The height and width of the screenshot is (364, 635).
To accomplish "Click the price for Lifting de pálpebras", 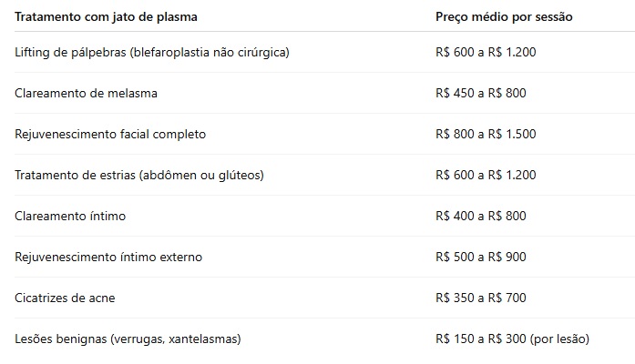I will 486,52.
